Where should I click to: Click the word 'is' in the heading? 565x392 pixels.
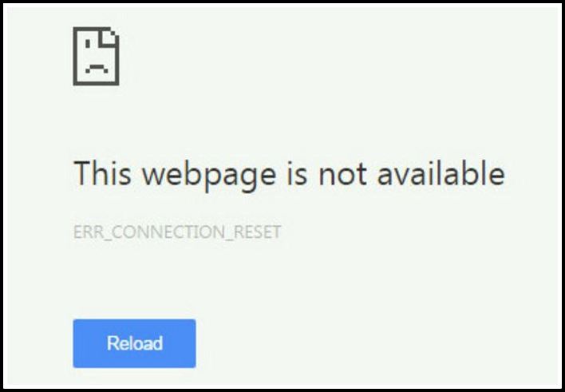pos(298,173)
